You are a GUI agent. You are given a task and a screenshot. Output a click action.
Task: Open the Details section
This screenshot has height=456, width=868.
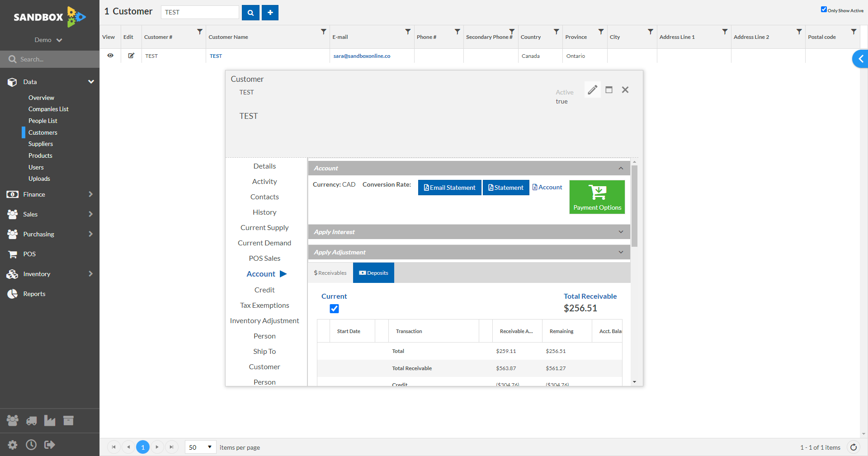264,166
